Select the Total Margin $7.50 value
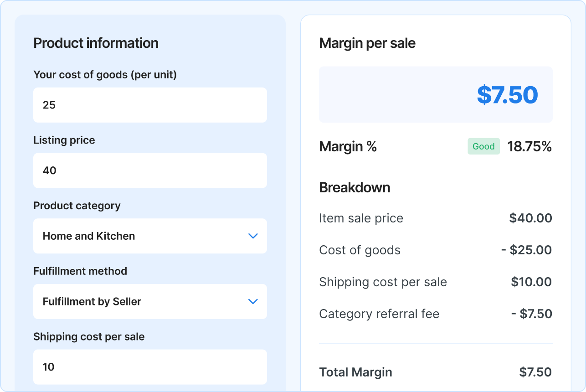 535,372
